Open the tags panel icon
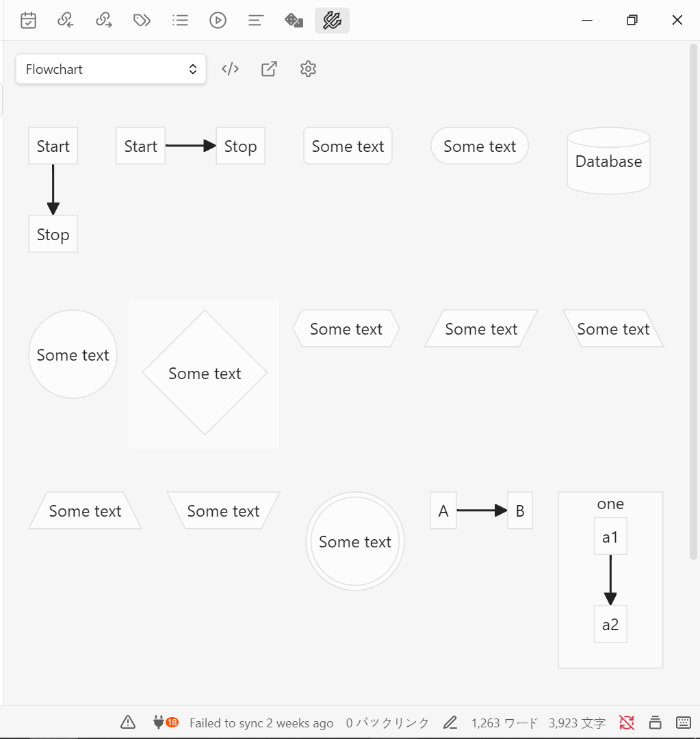Viewport: 700px width, 739px height. click(x=142, y=21)
